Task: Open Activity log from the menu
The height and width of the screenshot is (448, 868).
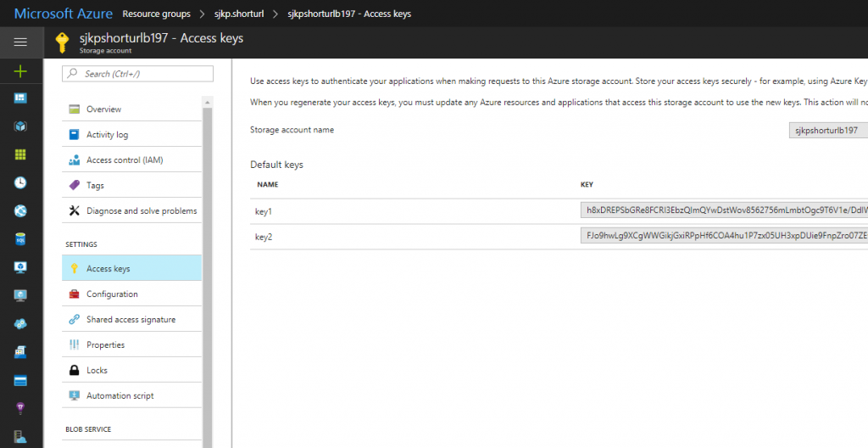Action: point(107,135)
